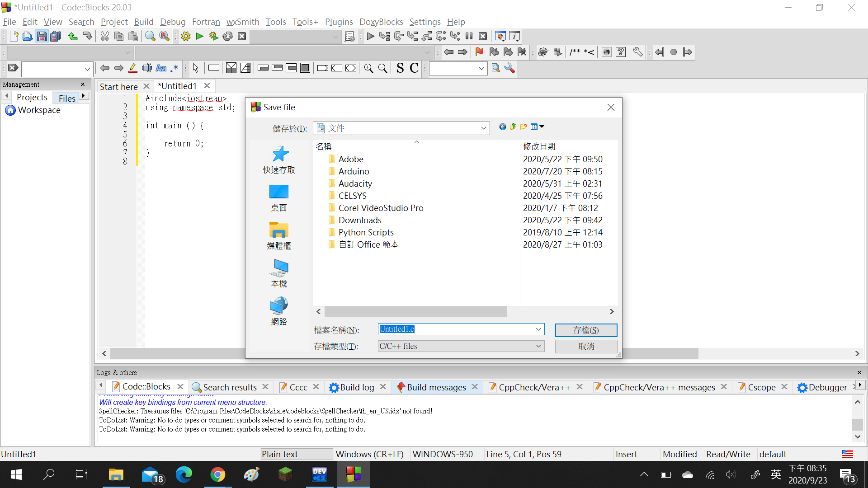Click the file list horizontal scrollbar

(x=415, y=311)
